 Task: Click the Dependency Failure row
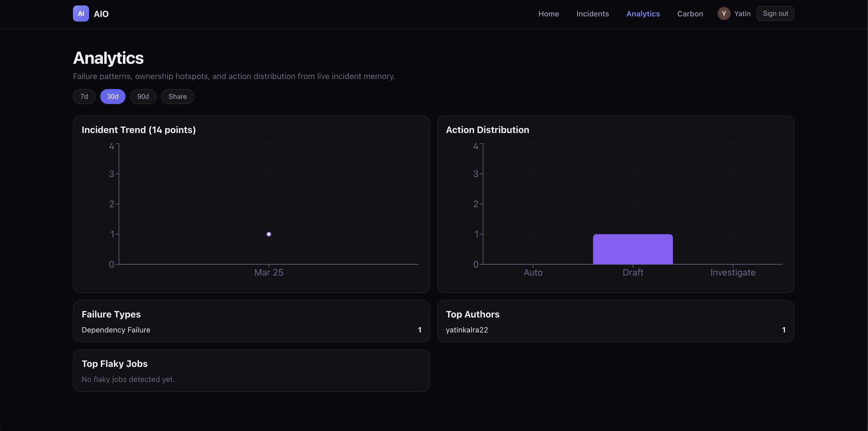[251, 330]
